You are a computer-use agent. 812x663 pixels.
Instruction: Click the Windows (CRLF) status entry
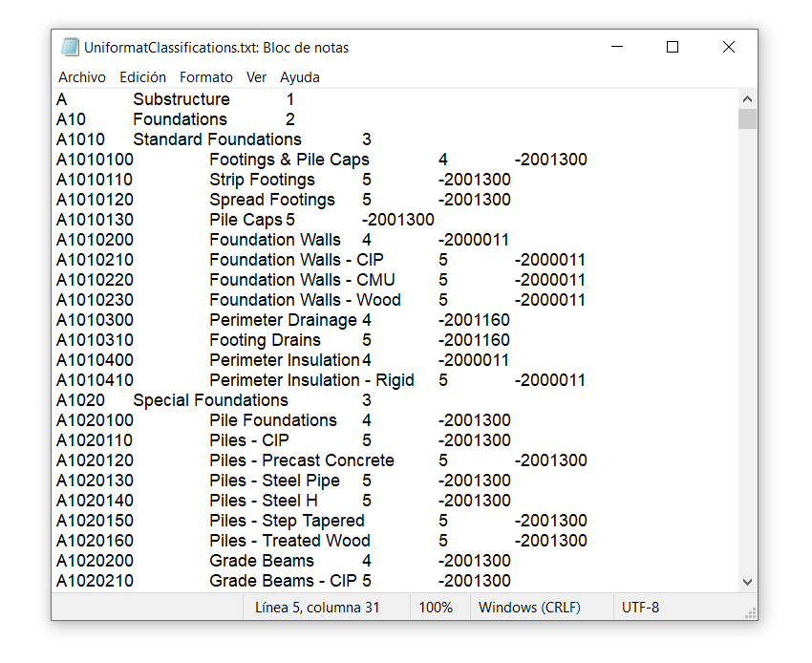529,608
